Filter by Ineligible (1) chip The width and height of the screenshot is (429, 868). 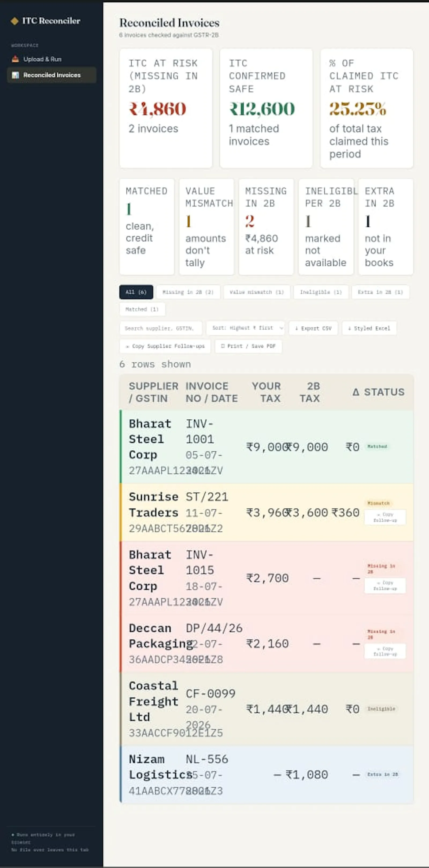click(321, 292)
